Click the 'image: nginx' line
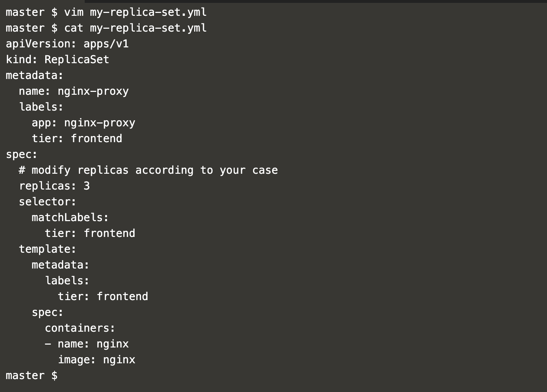 [97, 360]
